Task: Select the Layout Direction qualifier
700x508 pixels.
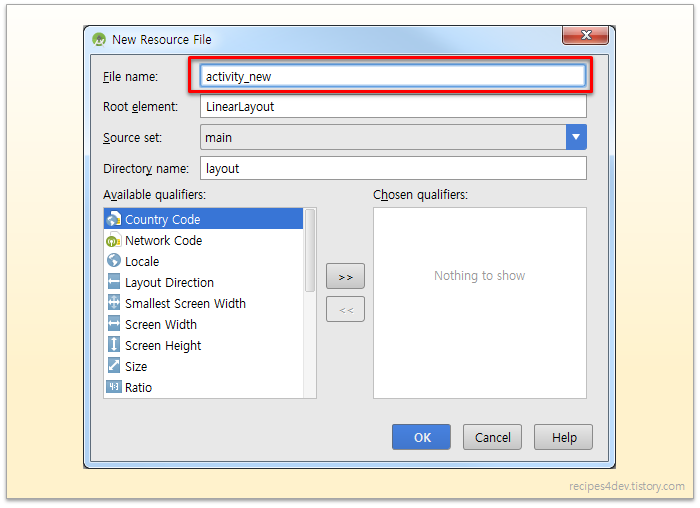Action: (204, 282)
